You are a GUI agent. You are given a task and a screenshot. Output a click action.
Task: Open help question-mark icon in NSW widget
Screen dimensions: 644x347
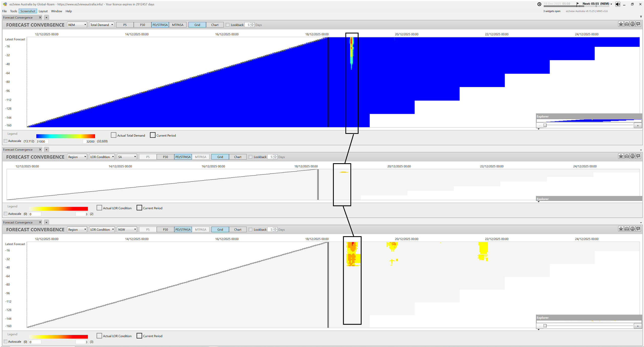coord(632,229)
